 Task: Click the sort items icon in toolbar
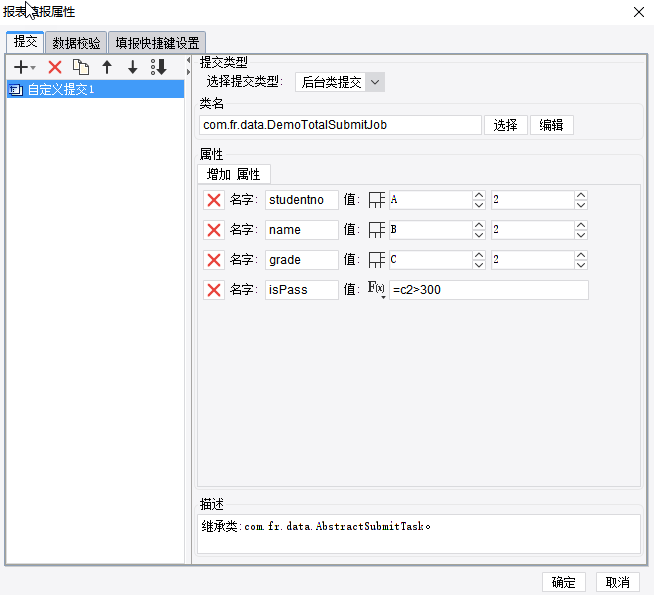click(159, 67)
